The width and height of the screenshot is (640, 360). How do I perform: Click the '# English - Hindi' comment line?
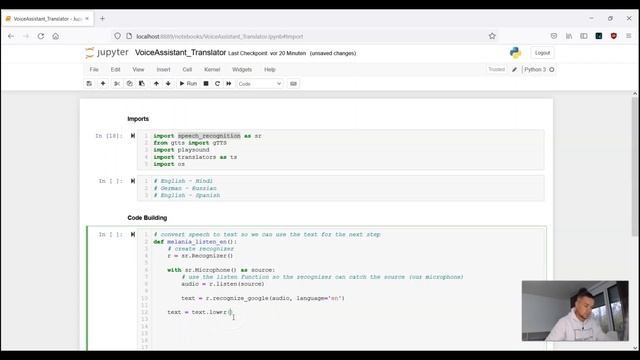coord(183,181)
